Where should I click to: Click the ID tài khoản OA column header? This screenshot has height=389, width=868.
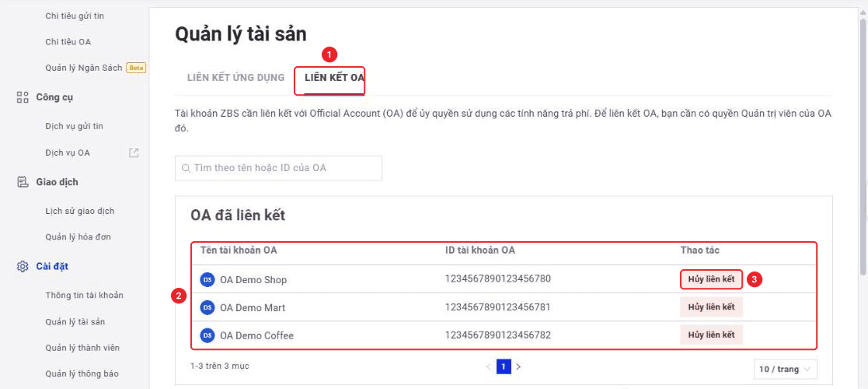click(x=480, y=251)
